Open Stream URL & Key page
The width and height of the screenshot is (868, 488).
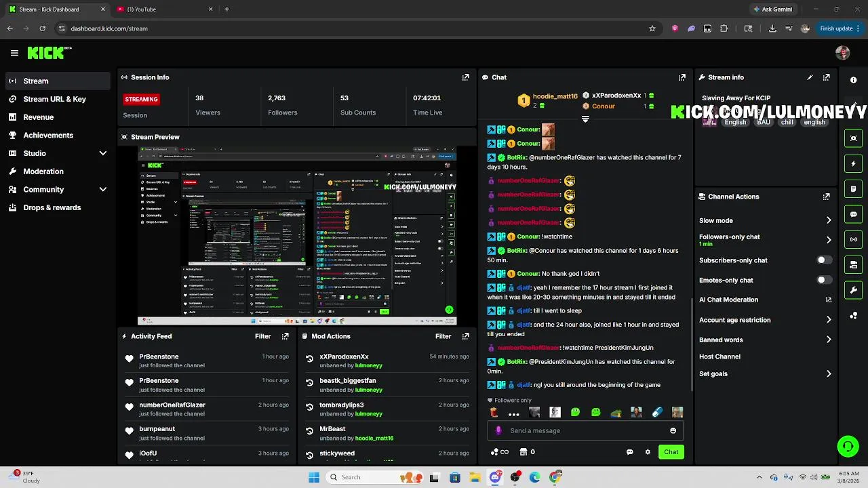tap(57, 99)
